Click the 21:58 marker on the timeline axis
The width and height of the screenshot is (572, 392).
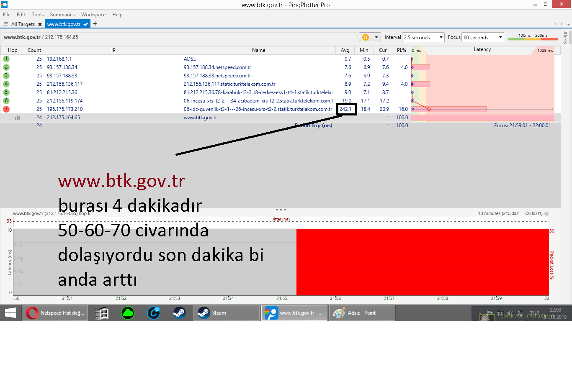(x=443, y=298)
